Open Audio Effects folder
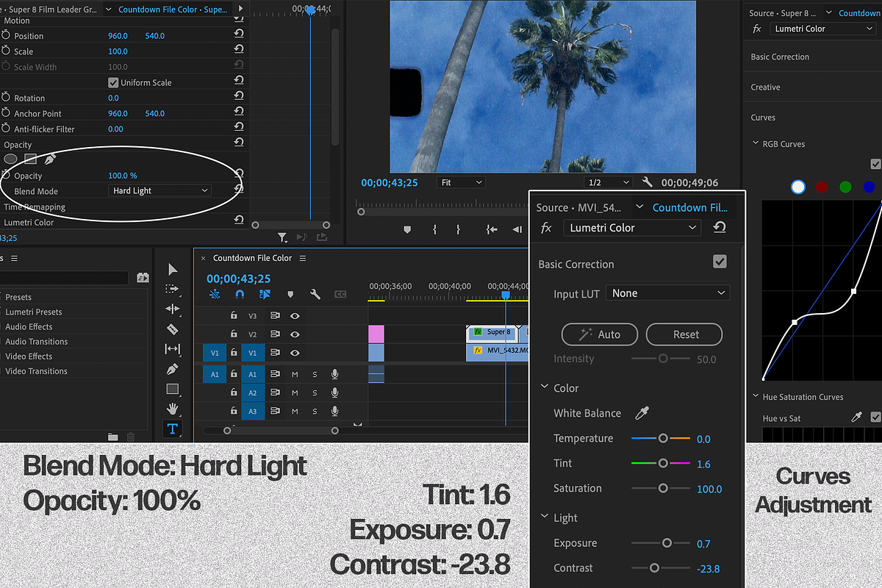 29,326
